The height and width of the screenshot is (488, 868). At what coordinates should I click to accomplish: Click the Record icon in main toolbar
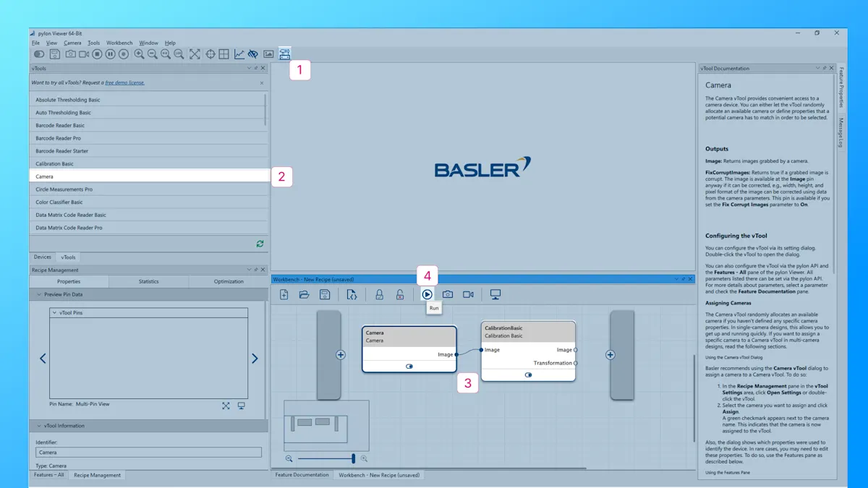click(x=124, y=54)
